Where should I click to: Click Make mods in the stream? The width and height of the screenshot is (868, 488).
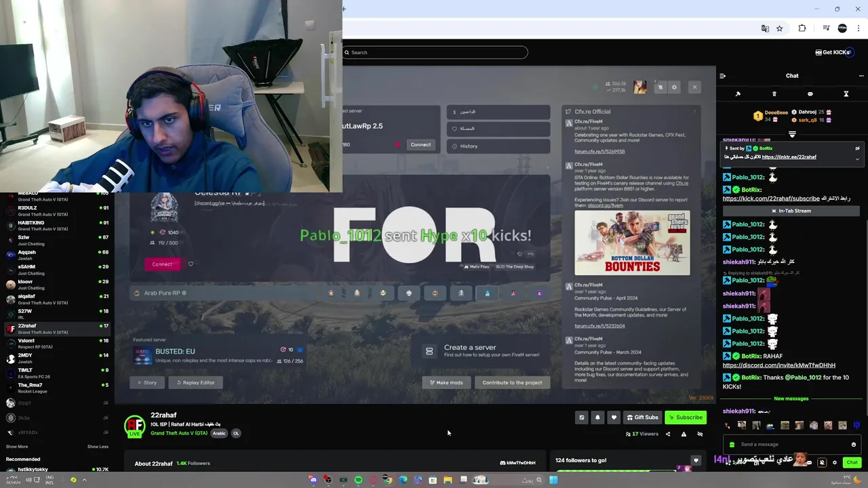pyautogui.click(x=446, y=382)
